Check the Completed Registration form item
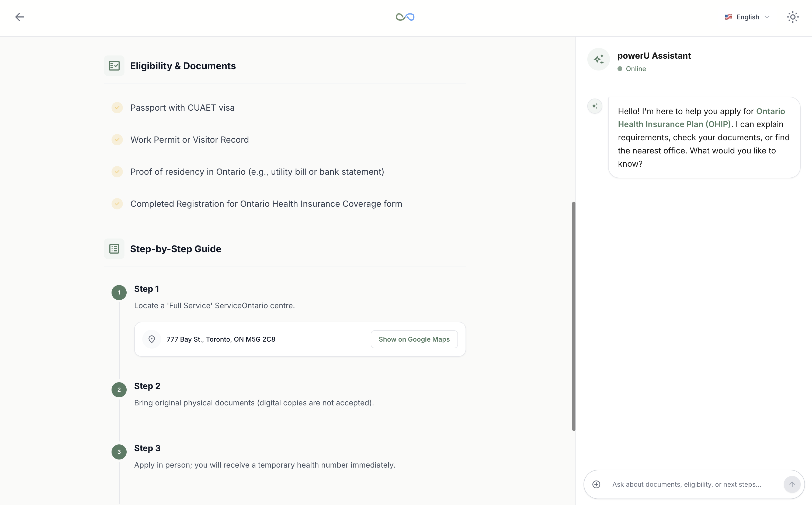 (117, 204)
